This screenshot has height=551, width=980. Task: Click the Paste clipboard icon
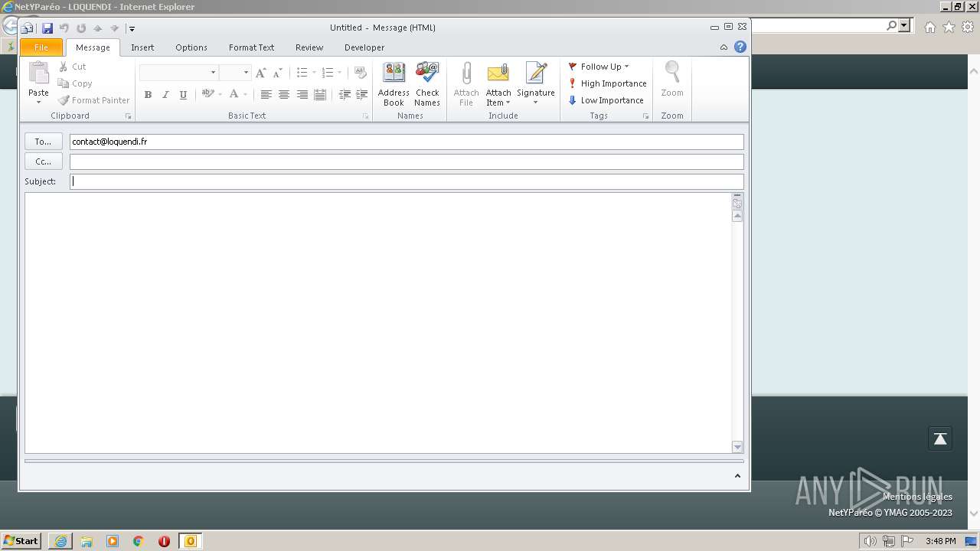[x=38, y=73]
